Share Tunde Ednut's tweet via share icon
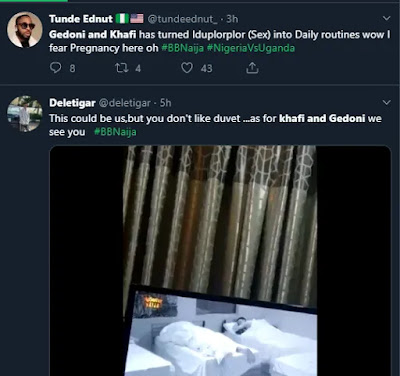The height and width of the screenshot is (376, 400). click(x=252, y=68)
